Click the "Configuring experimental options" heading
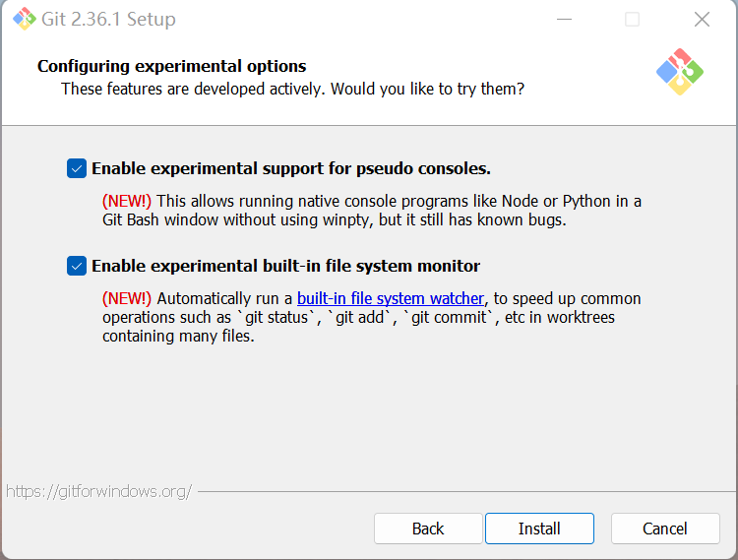This screenshot has width=738, height=560. tap(172, 67)
